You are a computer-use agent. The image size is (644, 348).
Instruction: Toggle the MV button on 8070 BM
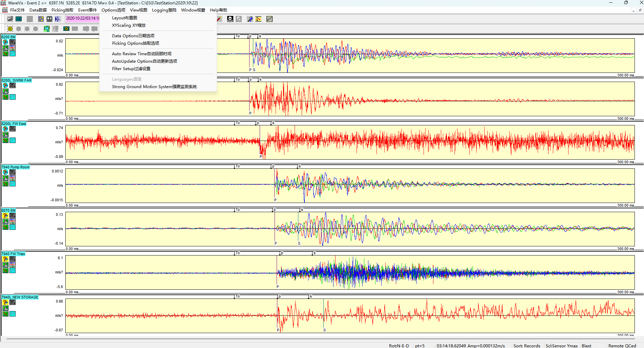click(13, 227)
